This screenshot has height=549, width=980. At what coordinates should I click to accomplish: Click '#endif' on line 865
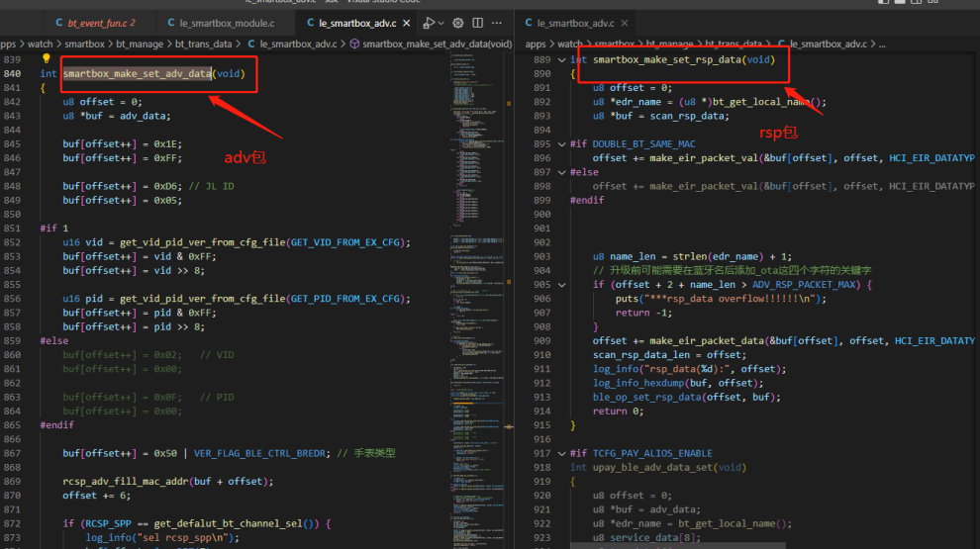pyautogui.click(x=56, y=424)
